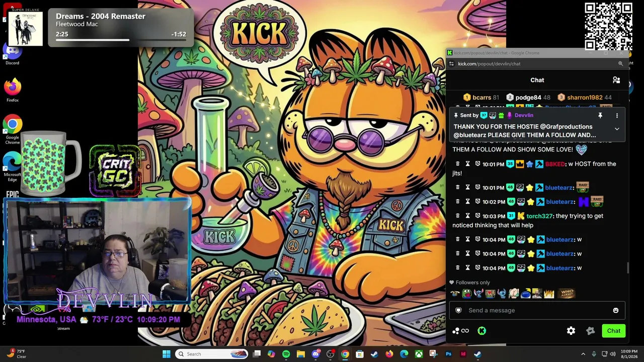Click bluetearz username on 10:01 PM message
Viewport: 644px width, 362px height.
559,188
